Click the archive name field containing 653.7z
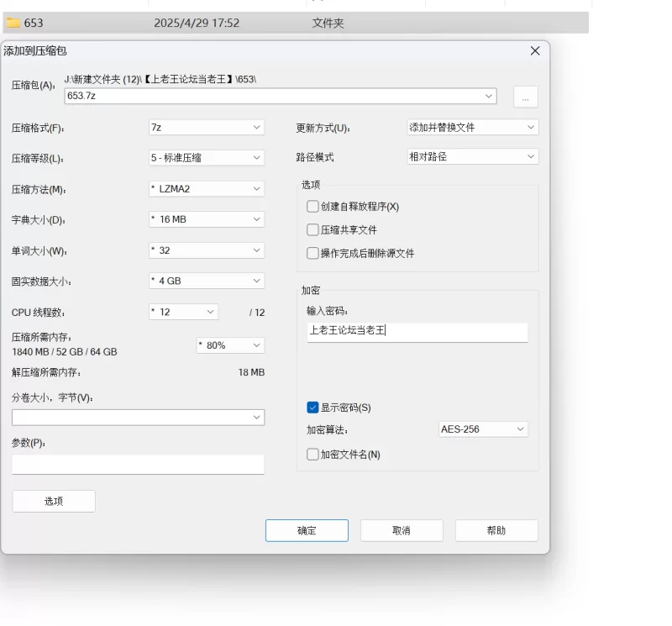Image resolution: width=672 pixels, height=626 pixels. click(x=281, y=96)
